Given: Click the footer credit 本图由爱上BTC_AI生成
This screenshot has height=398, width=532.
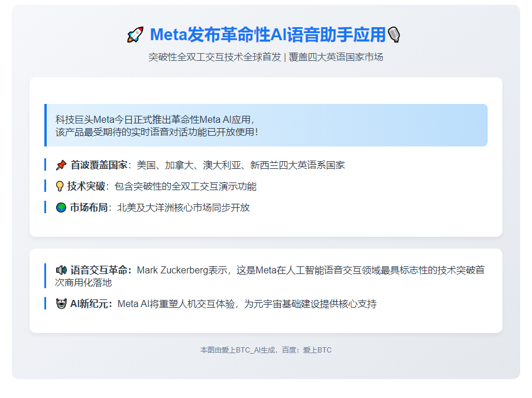Looking at the screenshot, I should click(x=238, y=350).
